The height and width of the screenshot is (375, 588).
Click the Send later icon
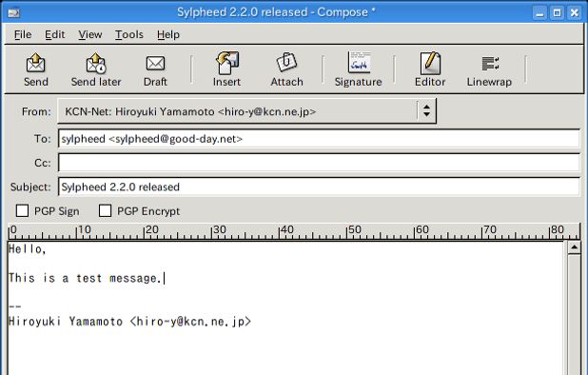point(96,63)
